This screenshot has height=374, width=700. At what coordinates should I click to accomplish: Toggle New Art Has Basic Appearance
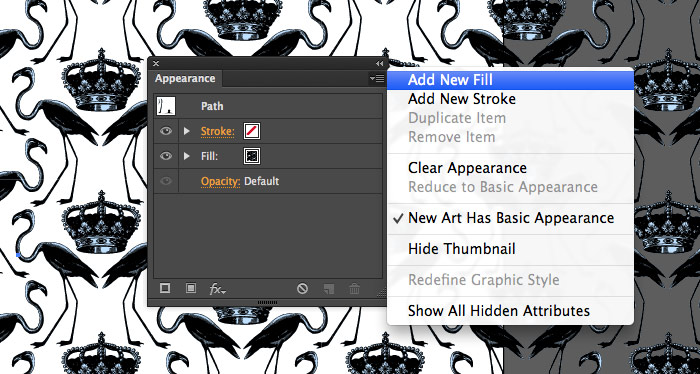tap(510, 218)
